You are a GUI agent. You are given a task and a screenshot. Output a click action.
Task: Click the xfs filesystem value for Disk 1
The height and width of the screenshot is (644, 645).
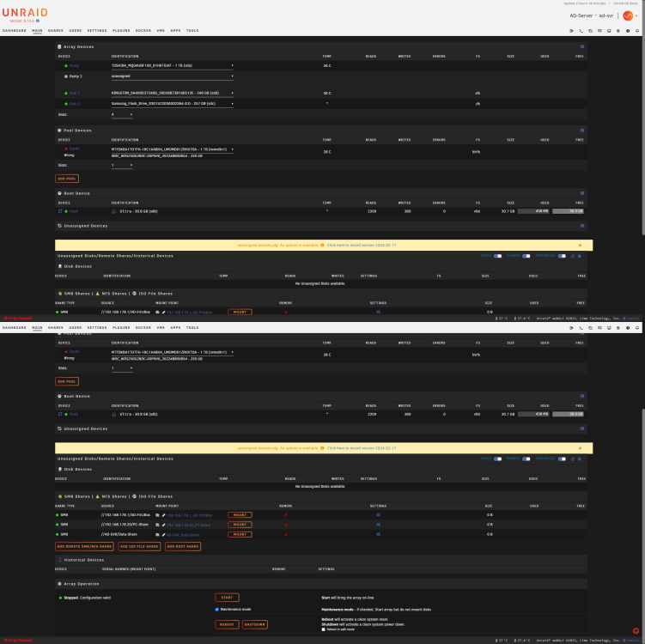click(478, 94)
